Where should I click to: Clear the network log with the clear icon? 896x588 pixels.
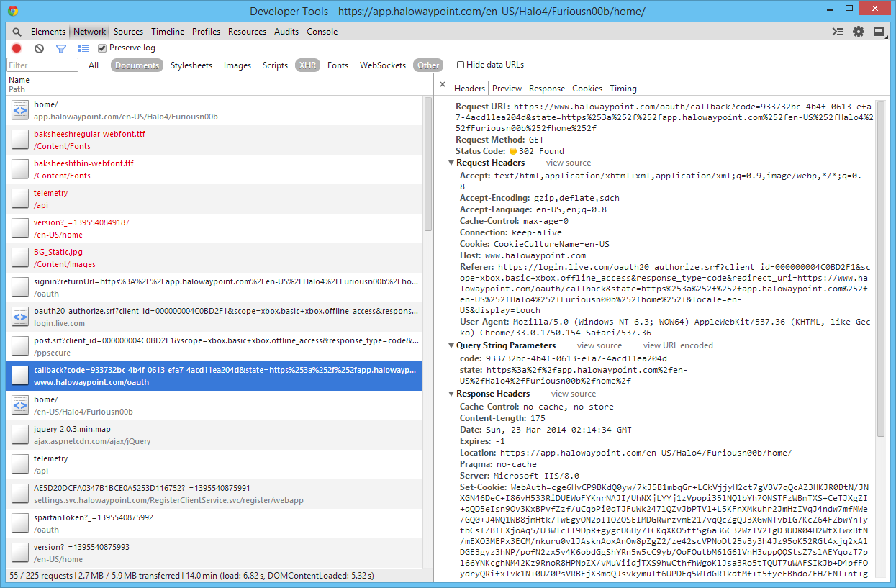[39, 48]
